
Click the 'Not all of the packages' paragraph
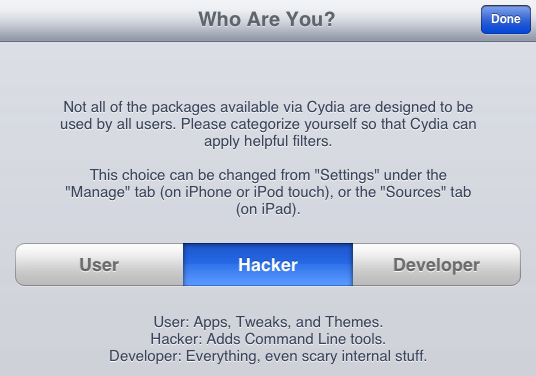click(268, 124)
